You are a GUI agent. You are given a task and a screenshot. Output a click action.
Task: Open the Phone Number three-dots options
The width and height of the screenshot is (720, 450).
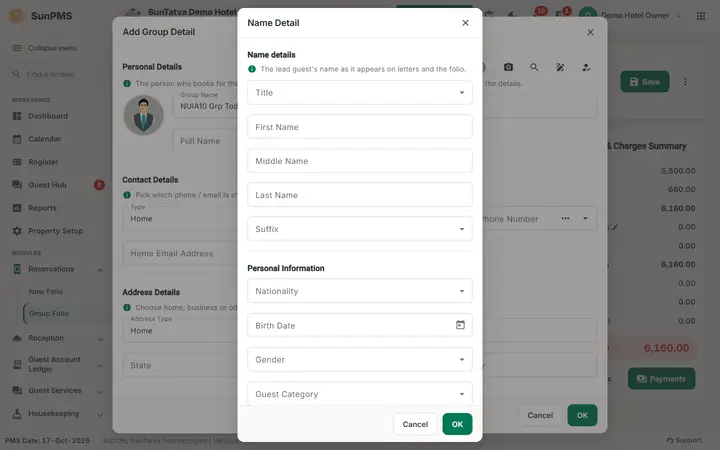click(565, 219)
